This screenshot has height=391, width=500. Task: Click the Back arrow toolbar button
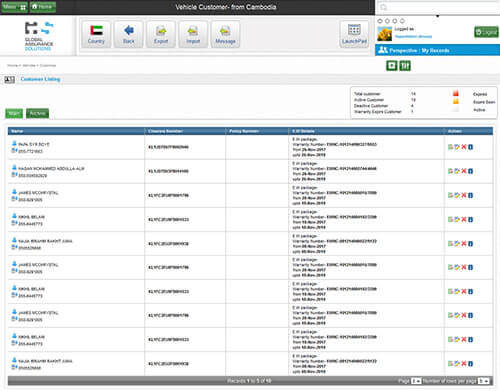(129, 34)
